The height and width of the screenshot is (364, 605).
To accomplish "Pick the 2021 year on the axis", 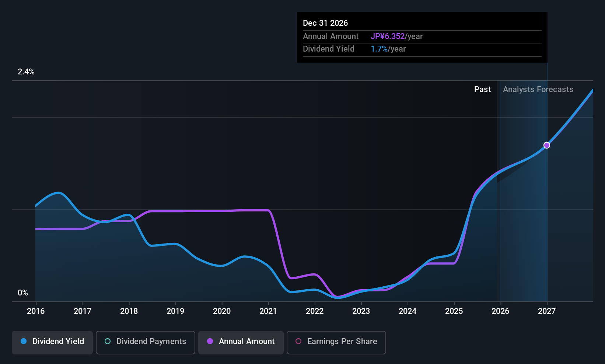I will 268,311.
